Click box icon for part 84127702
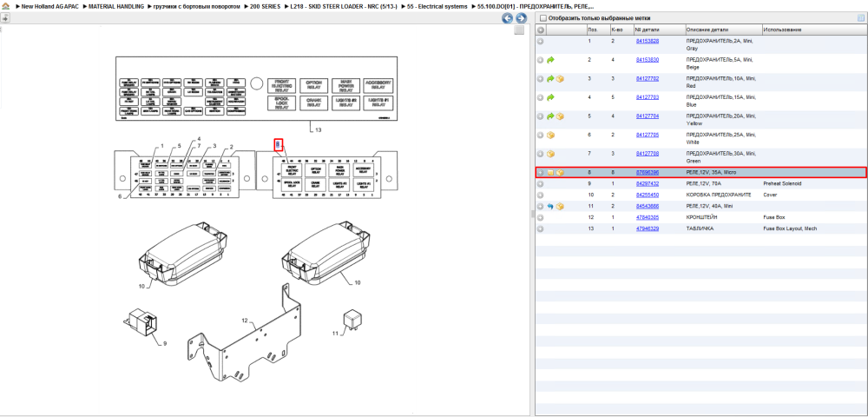 [560, 79]
